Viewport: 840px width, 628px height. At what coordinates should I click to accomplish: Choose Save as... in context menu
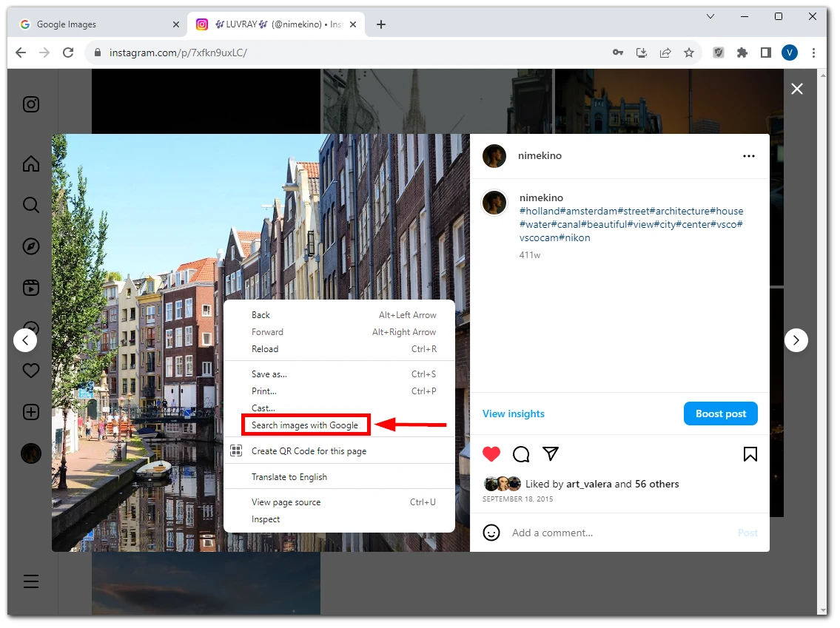tap(339, 374)
